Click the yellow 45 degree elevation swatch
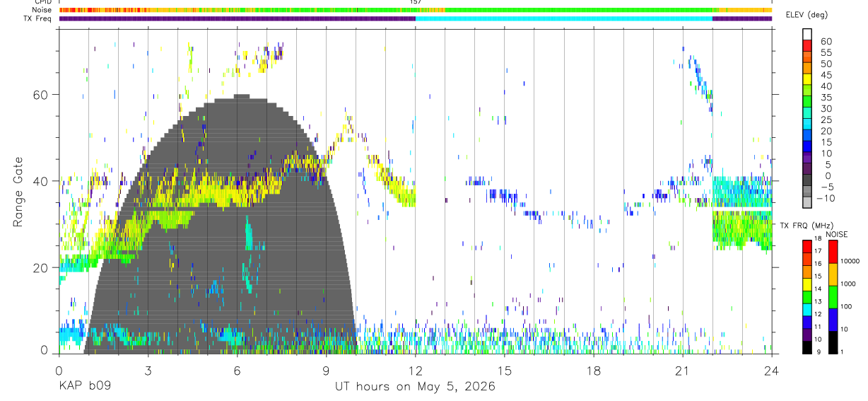This screenshot has height=401, width=868. coord(807,79)
